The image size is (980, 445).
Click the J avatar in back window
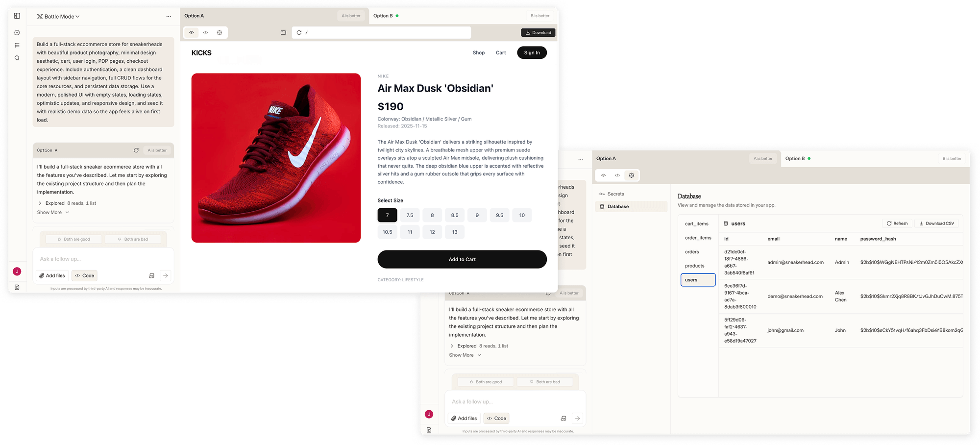[429, 414]
